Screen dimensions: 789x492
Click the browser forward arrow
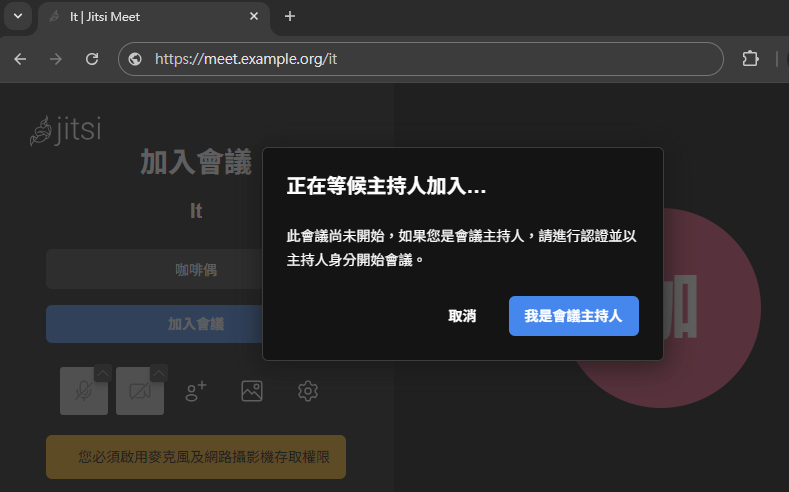point(56,59)
